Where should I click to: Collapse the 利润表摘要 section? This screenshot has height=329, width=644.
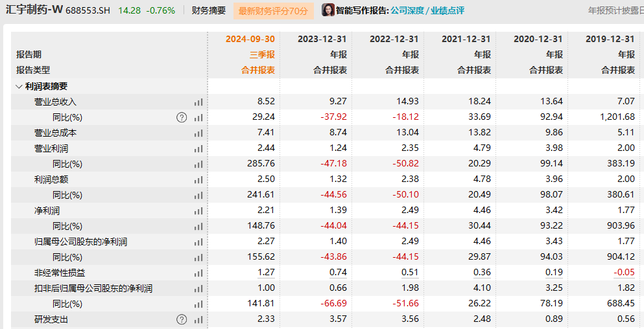pyautogui.click(x=18, y=87)
